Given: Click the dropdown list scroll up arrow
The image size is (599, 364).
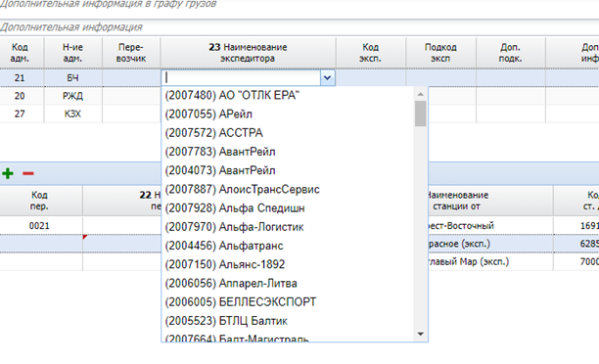Looking at the screenshot, I should pos(421,94).
